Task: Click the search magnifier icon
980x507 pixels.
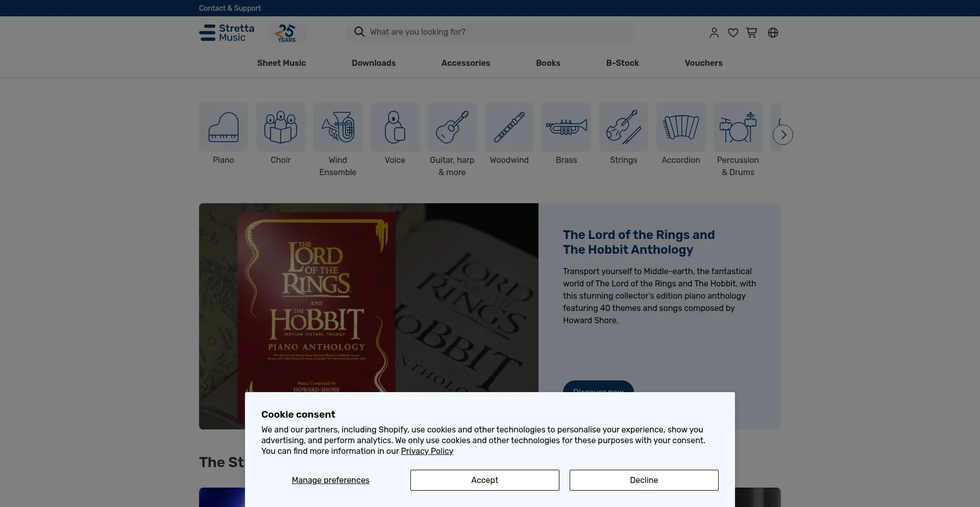Action: [x=359, y=32]
